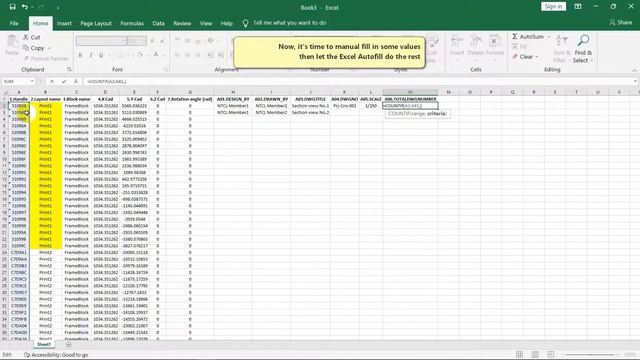Open the font name combo box

tap(101, 41)
